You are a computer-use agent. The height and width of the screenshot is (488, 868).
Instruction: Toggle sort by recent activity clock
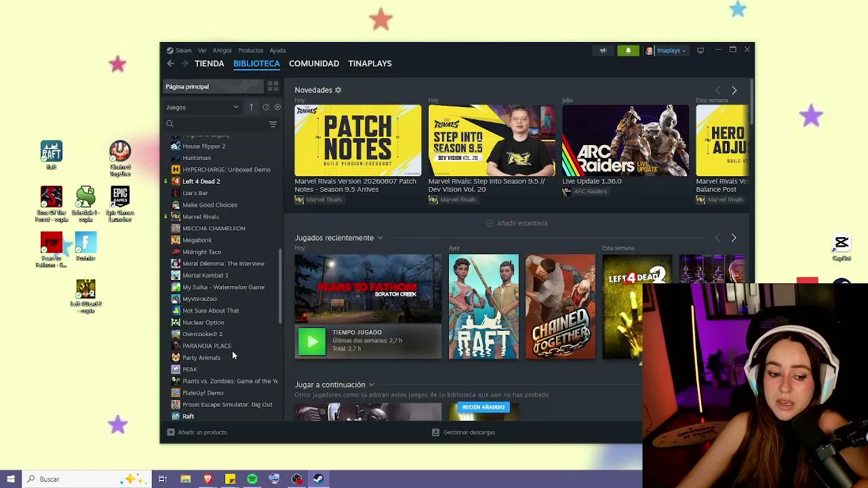266,107
